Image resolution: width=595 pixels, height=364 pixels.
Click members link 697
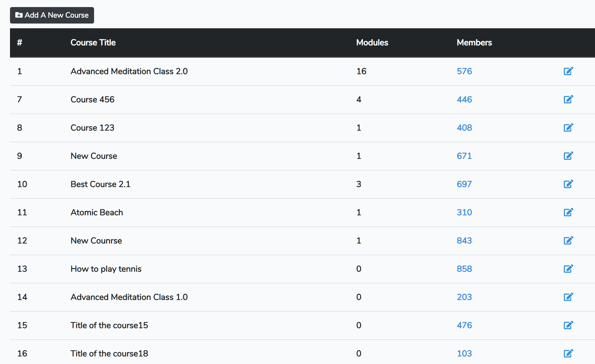(x=464, y=184)
